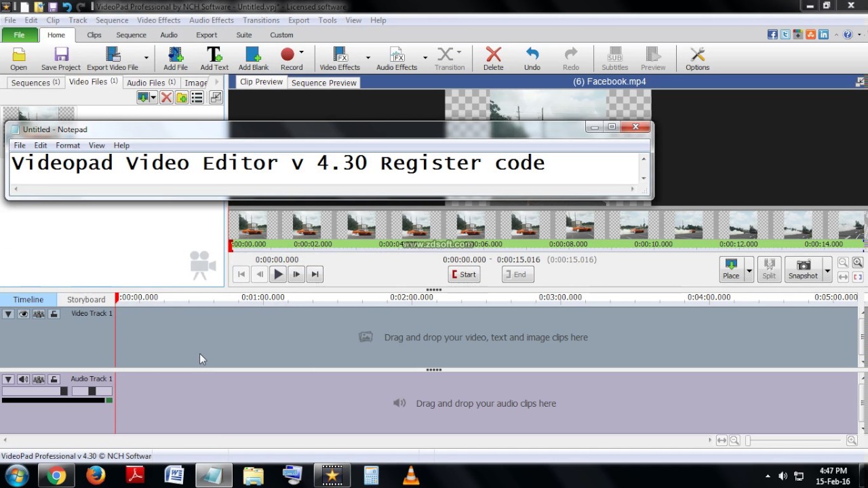The image size is (868, 488).
Task: Open the Transitions menu
Action: click(x=261, y=20)
